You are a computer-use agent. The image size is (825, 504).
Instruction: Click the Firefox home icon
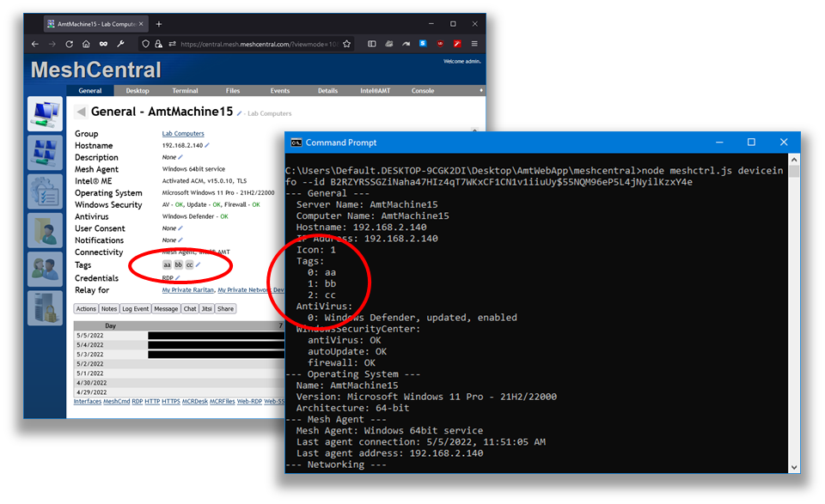tap(84, 42)
